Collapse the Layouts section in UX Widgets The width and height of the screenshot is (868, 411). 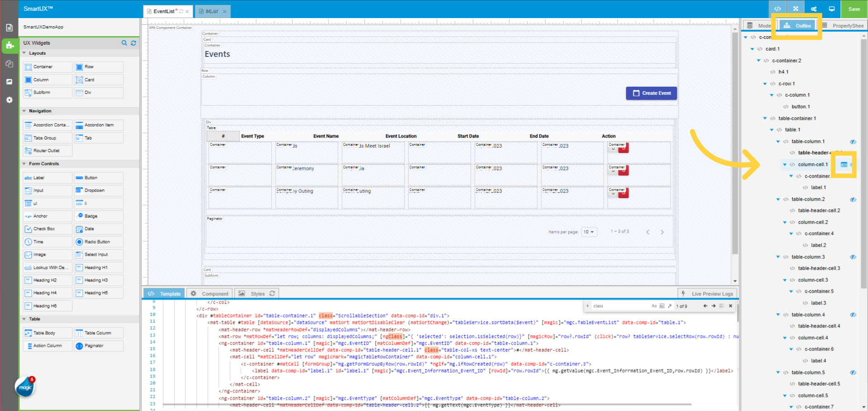tap(24, 53)
